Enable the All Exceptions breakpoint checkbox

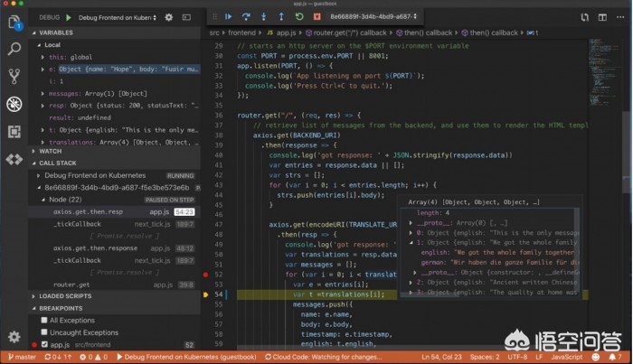click(46, 320)
